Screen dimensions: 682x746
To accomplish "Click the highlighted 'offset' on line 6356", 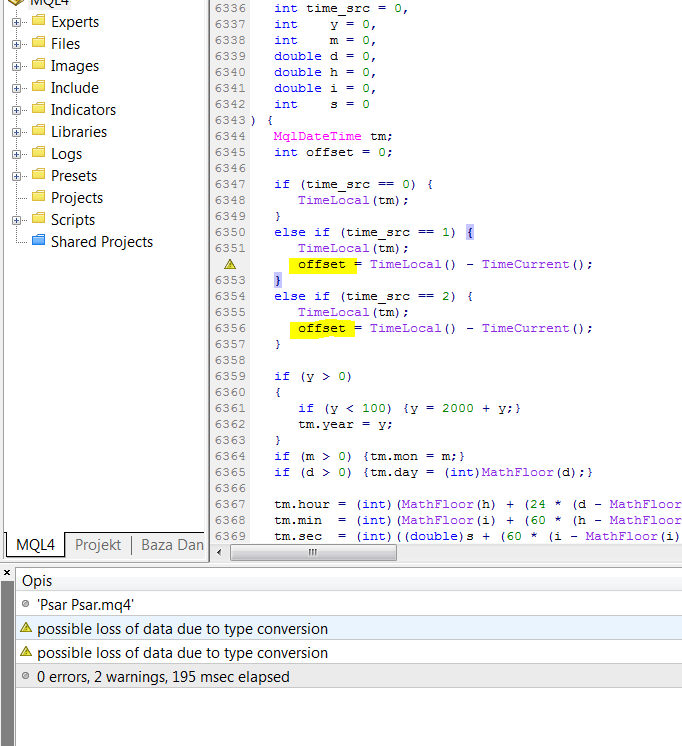I will coord(322,329).
